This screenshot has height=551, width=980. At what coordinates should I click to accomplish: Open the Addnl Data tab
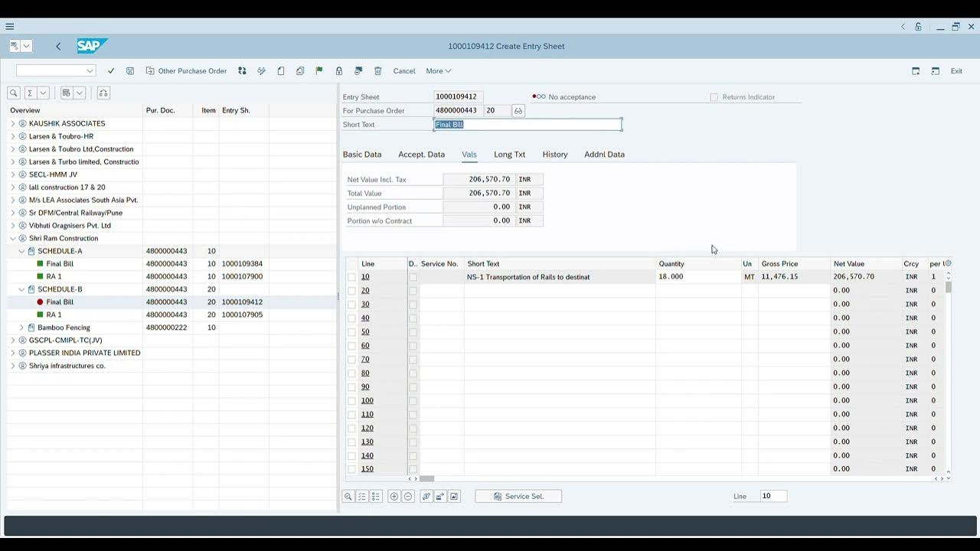pos(604,155)
